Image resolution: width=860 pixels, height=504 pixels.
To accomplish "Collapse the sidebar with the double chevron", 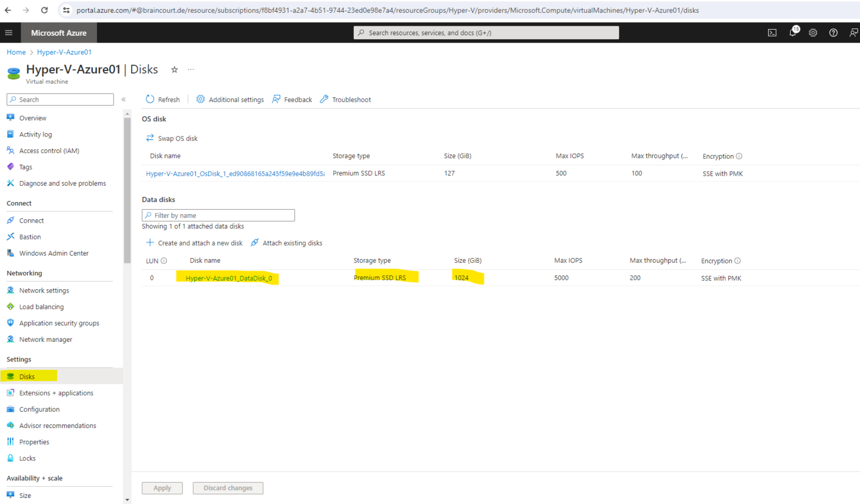I will point(124,99).
